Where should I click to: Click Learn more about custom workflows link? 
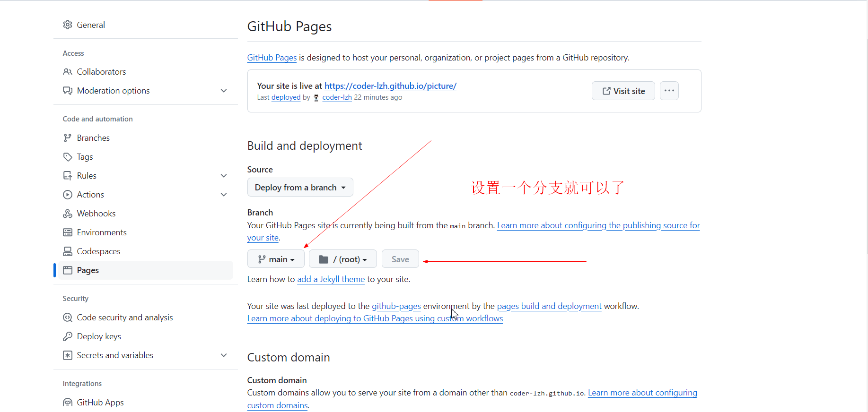coord(375,318)
